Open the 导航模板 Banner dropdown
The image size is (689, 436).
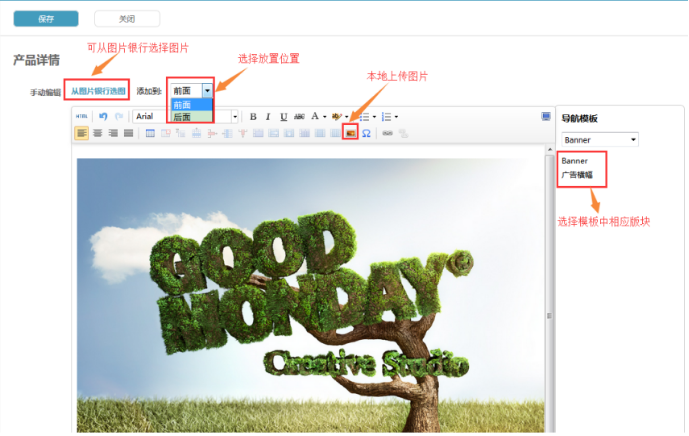tap(600, 140)
